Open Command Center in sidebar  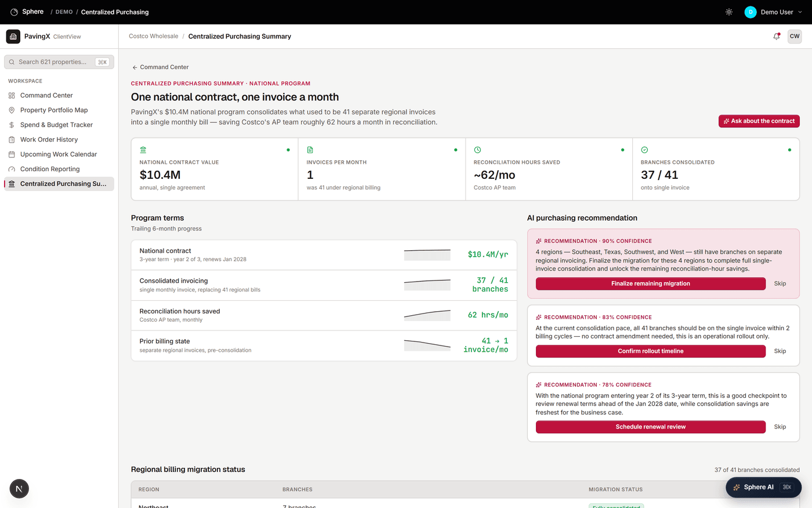[x=59, y=95]
